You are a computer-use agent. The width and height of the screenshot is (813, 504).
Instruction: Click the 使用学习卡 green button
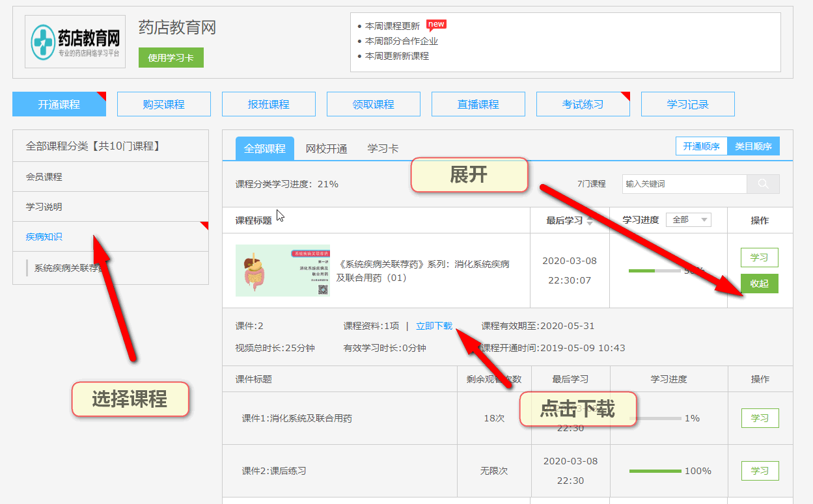tap(171, 58)
